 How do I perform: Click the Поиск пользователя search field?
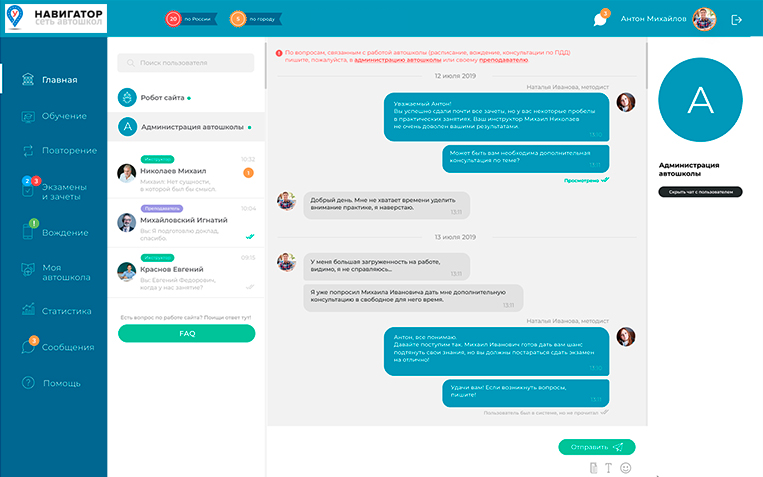185,63
